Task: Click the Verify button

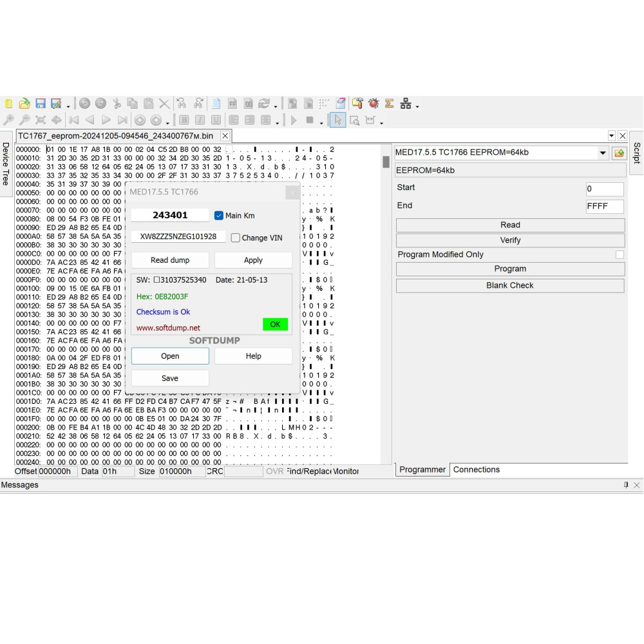Action: pyautogui.click(x=510, y=240)
